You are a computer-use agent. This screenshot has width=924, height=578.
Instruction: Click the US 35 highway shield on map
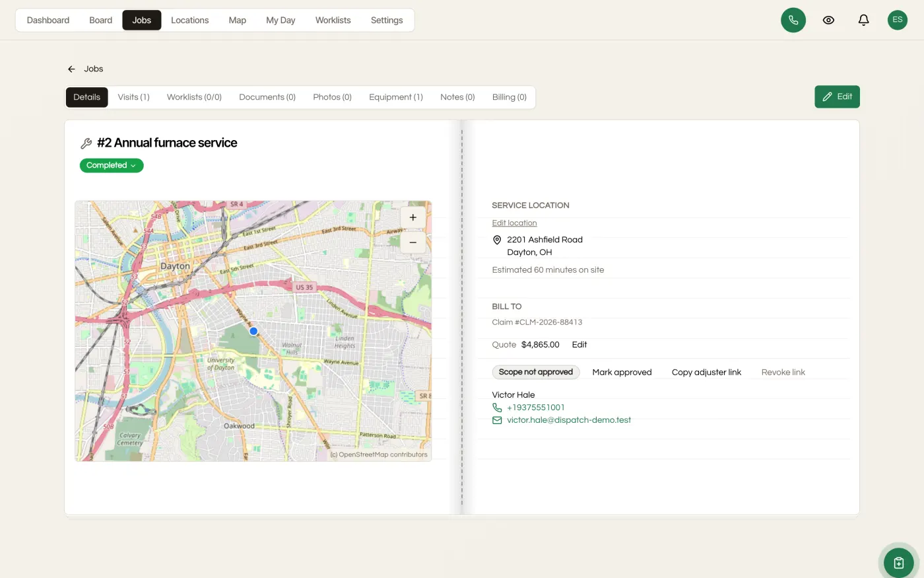(304, 287)
